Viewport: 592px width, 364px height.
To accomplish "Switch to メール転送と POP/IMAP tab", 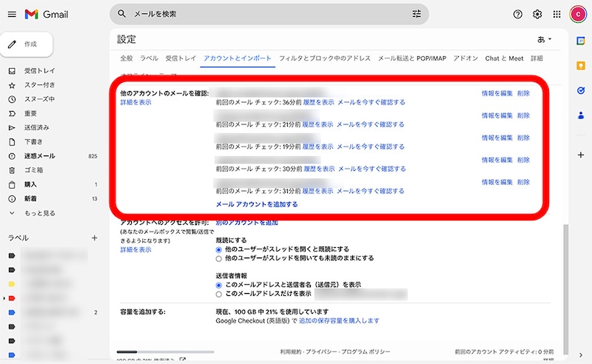I will click(412, 58).
